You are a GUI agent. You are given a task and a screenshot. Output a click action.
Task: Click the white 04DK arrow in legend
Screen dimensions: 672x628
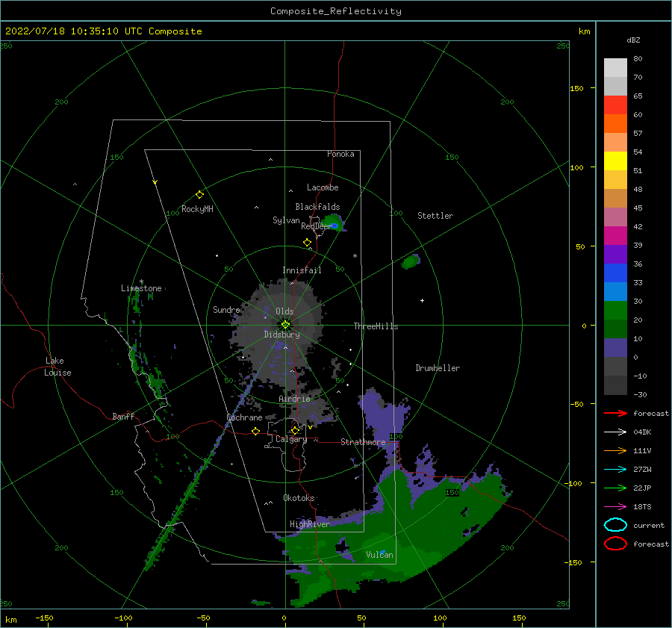(615, 432)
